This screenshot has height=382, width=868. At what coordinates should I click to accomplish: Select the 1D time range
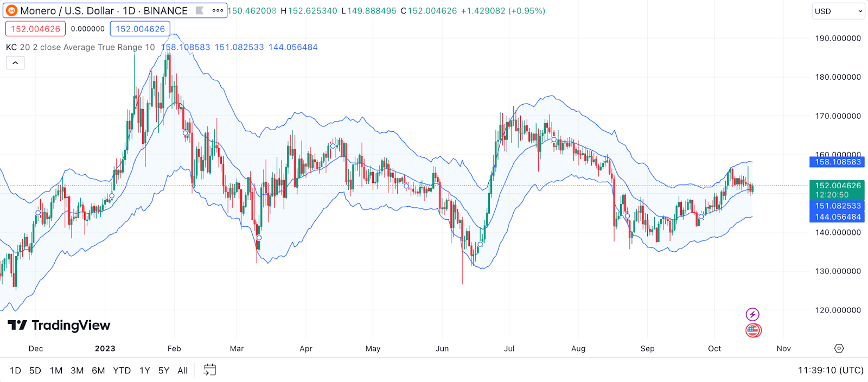pyautogui.click(x=15, y=371)
